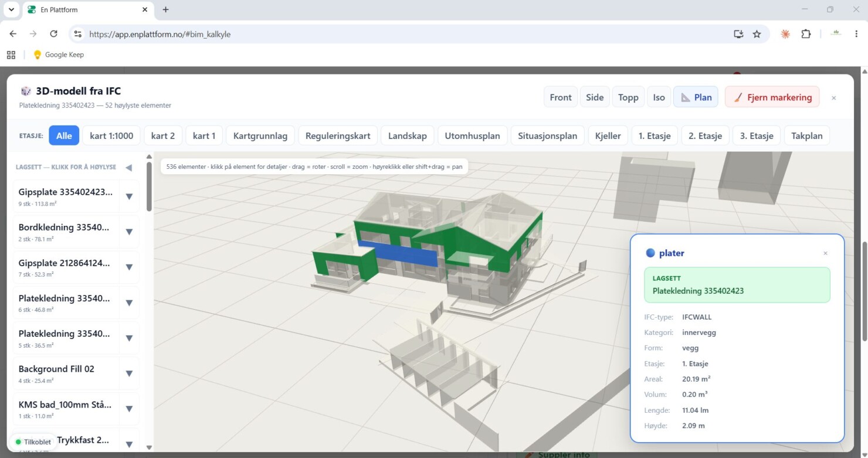Expand the Background Fill 02 arrow
The height and width of the screenshot is (458, 868).
pyautogui.click(x=129, y=373)
